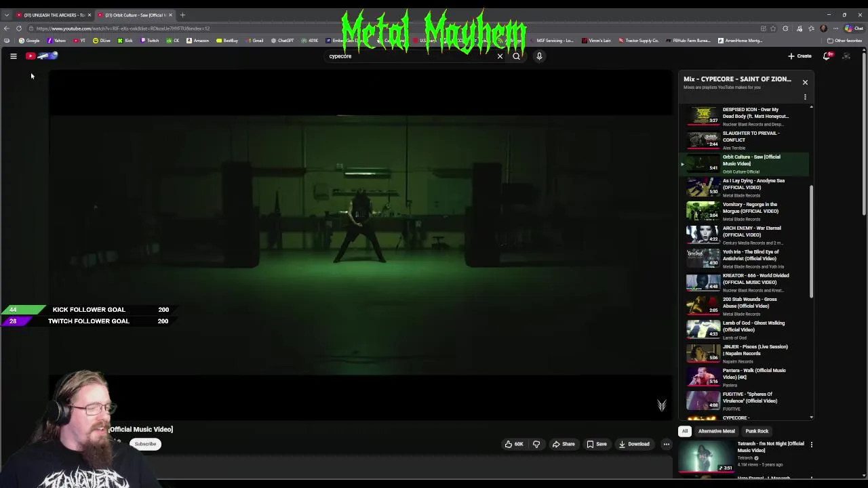Play JINJER - Pisces (Live Session)
This screenshot has width=868, height=488.
(745, 353)
